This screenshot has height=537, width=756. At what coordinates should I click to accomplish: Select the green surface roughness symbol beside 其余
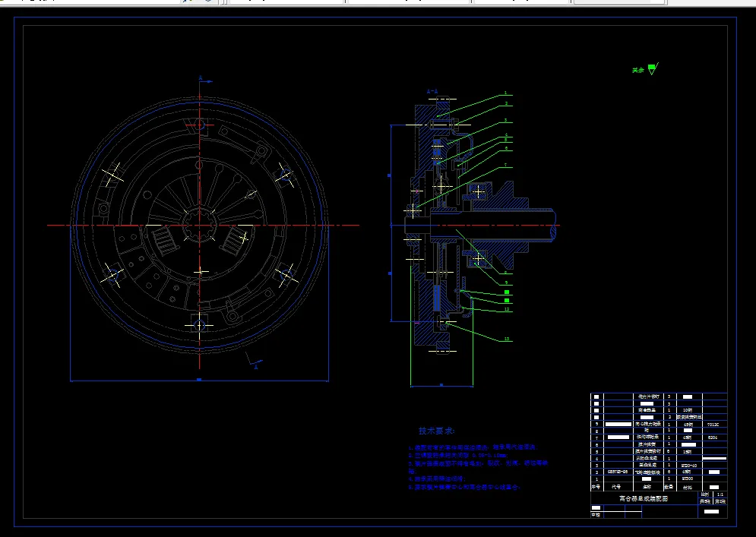tap(653, 68)
